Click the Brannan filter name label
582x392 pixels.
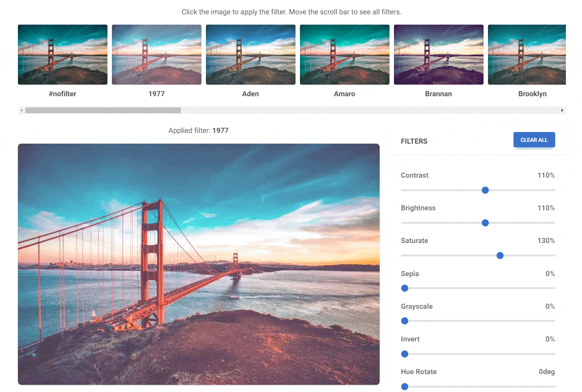coord(438,94)
